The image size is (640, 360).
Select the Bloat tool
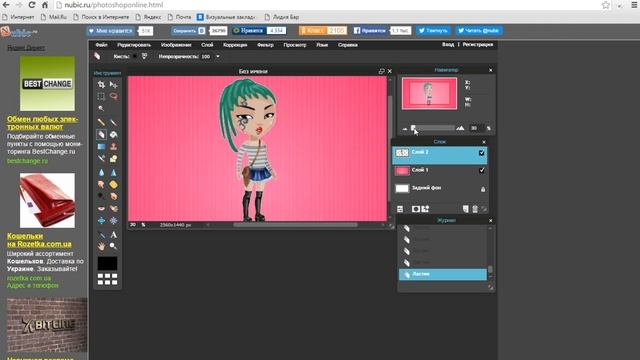point(101,220)
